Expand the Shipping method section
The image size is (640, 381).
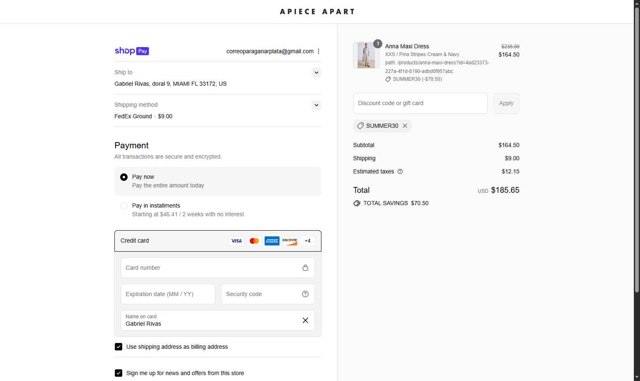316,105
